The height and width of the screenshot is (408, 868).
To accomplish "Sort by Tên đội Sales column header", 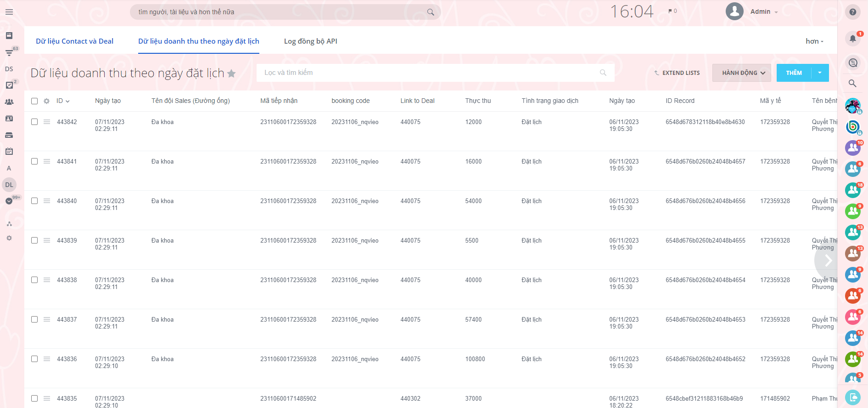I will (190, 101).
